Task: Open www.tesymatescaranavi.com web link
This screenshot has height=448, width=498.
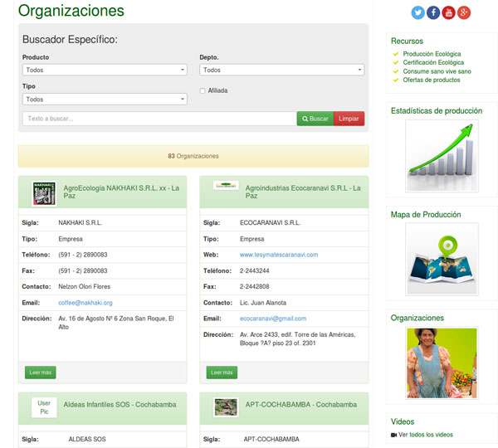Action: tap(279, 255)
